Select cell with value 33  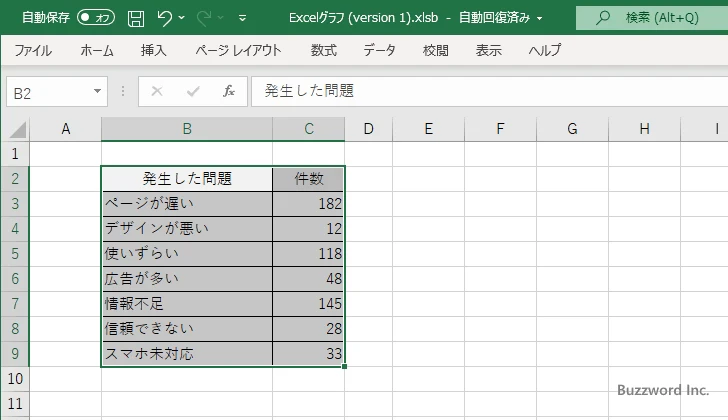(x=309, y=354)
